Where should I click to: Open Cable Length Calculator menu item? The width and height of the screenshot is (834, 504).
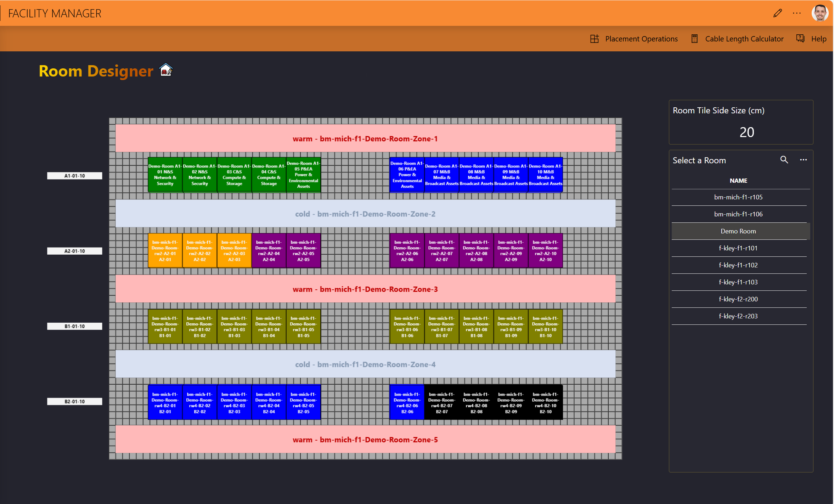pyautogui.click(x=744, y=39)
